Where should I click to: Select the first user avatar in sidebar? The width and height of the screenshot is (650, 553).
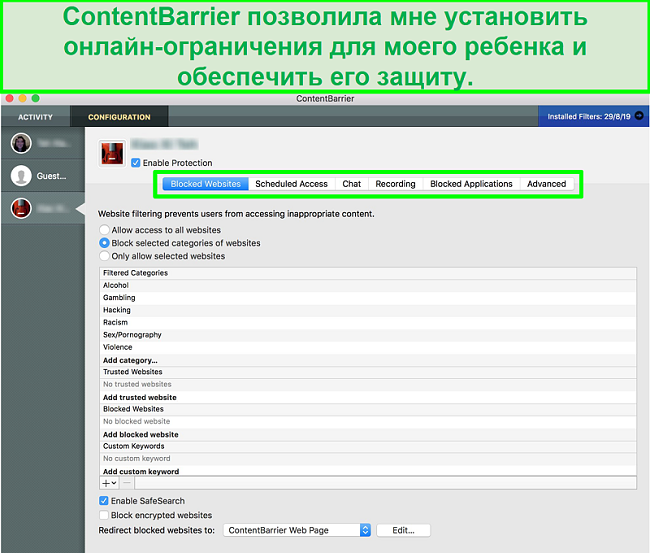coord(21,143)
